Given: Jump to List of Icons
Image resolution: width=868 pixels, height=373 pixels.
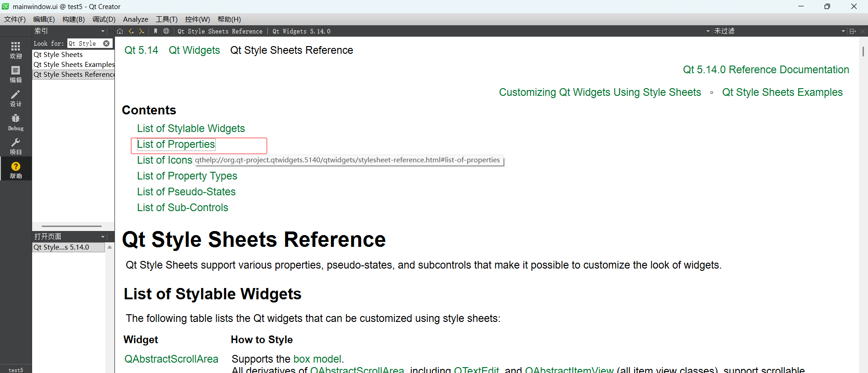Looking at the screenshot, I should [x=165, y=160].
